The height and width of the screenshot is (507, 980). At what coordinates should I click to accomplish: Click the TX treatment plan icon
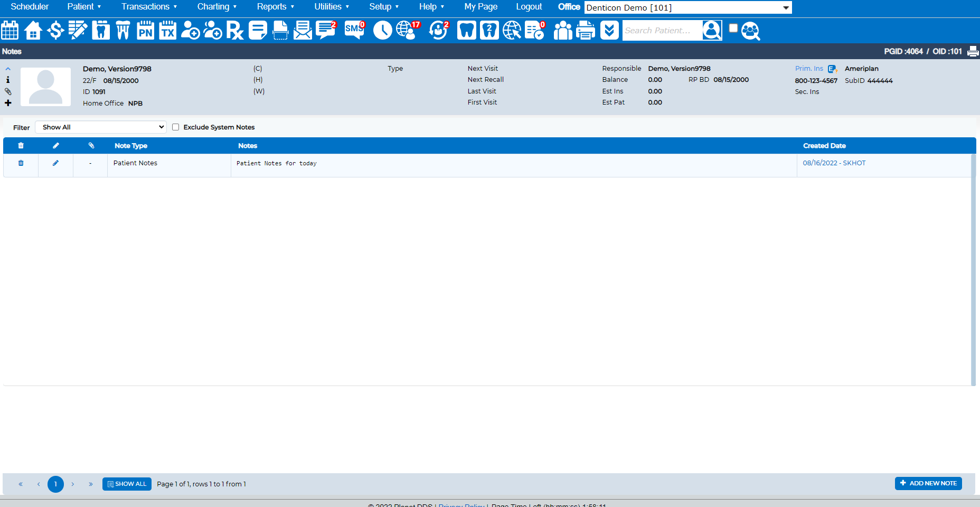tap(168, 30)
